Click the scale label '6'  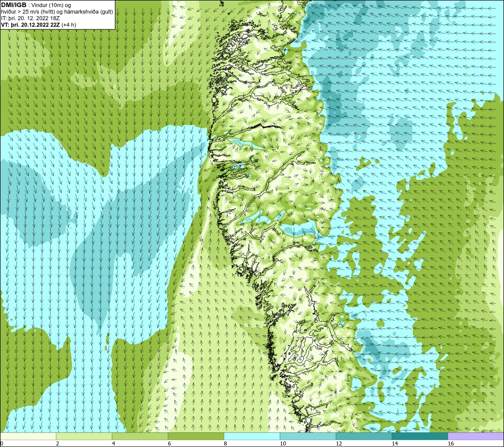coord(169,443)
